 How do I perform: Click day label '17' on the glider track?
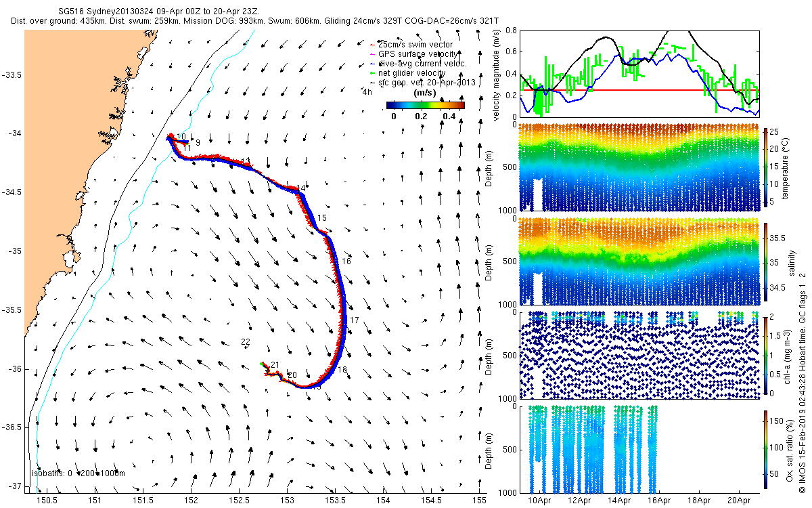[x=354, y=320]
